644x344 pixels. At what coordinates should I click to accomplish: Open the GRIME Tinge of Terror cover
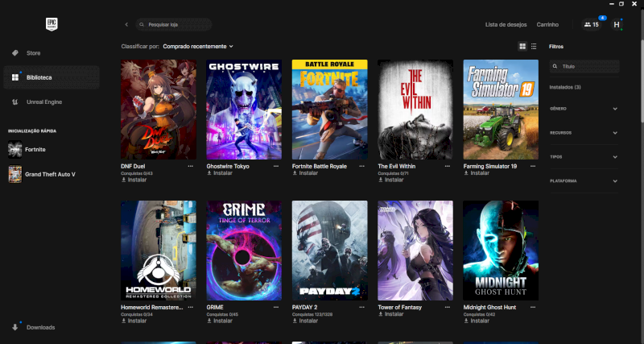pos(244,251)
